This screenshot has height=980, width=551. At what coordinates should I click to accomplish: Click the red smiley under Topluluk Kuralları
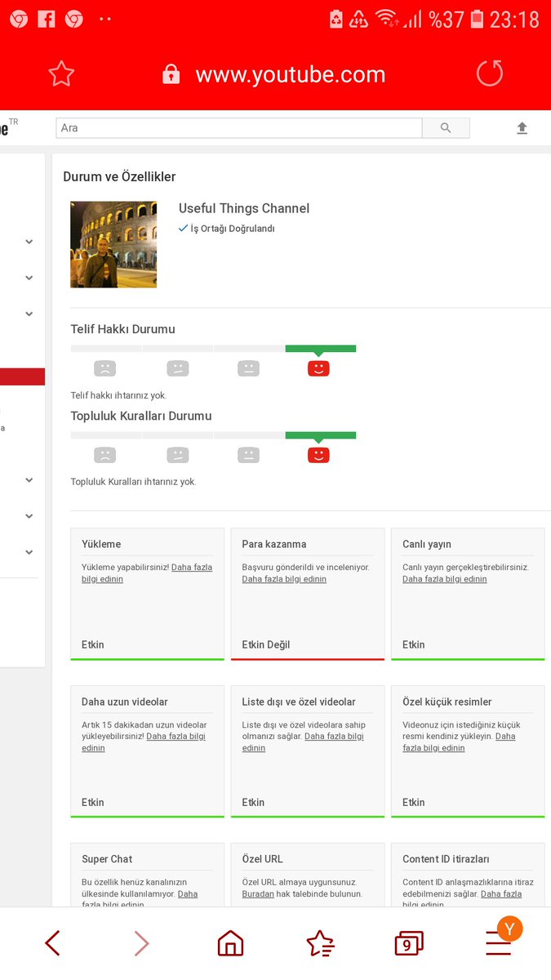(318, 455)
